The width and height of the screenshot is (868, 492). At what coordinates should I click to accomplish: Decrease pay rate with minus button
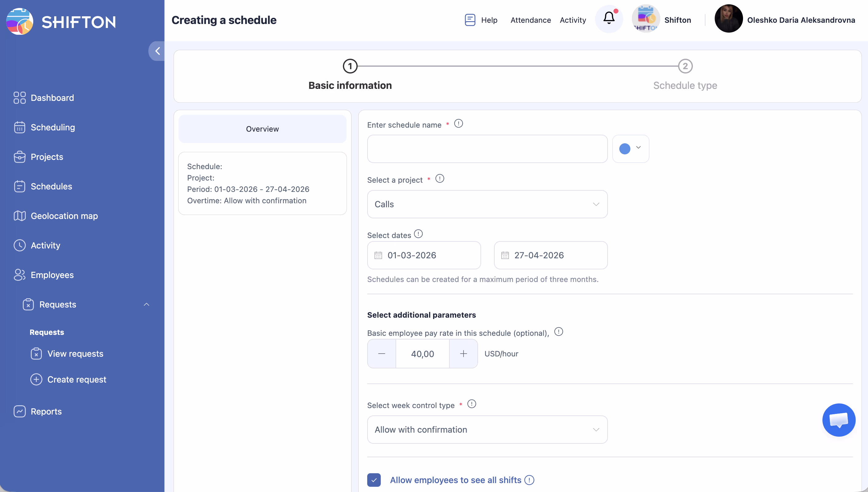[x=381, y=354]
